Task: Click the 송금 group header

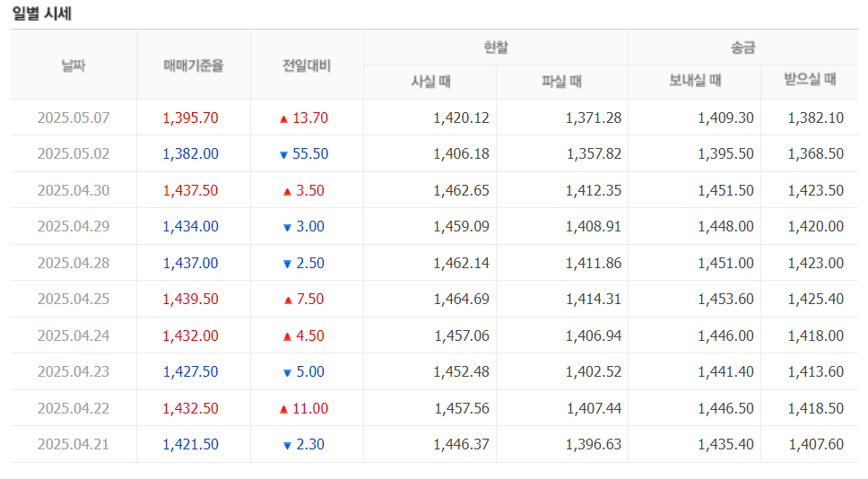Action: [742, 48]
